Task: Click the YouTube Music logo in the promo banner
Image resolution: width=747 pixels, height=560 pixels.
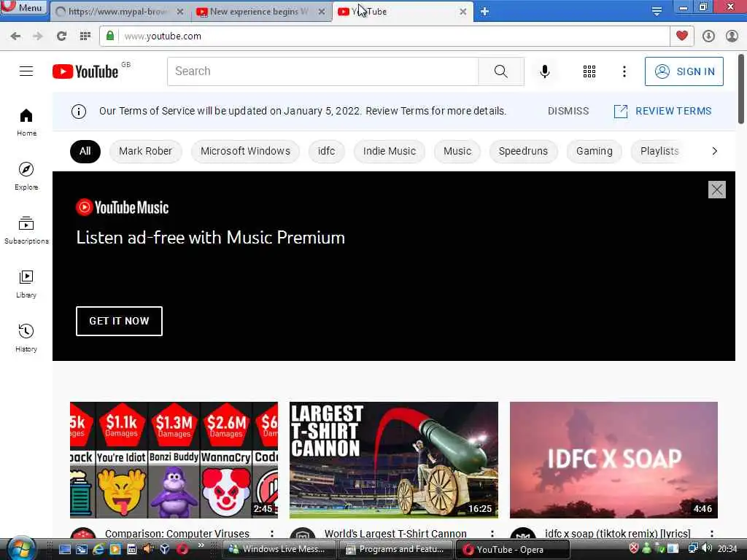Action: tap(122, 208)
